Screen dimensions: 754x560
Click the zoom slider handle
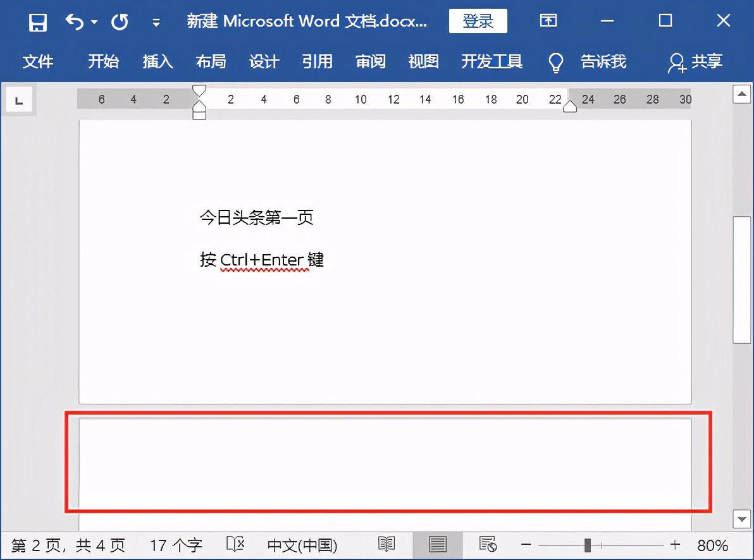point(587,545)
